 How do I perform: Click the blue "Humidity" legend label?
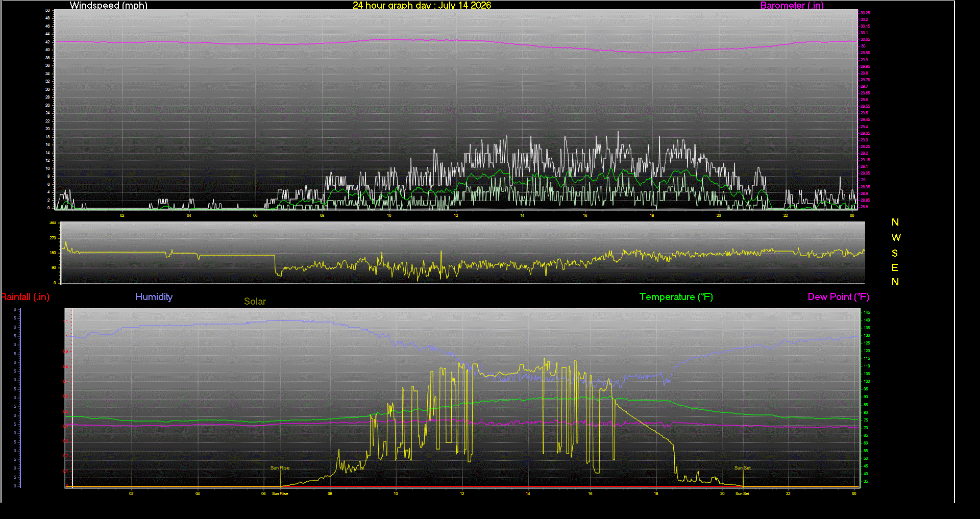pos(154,296)
